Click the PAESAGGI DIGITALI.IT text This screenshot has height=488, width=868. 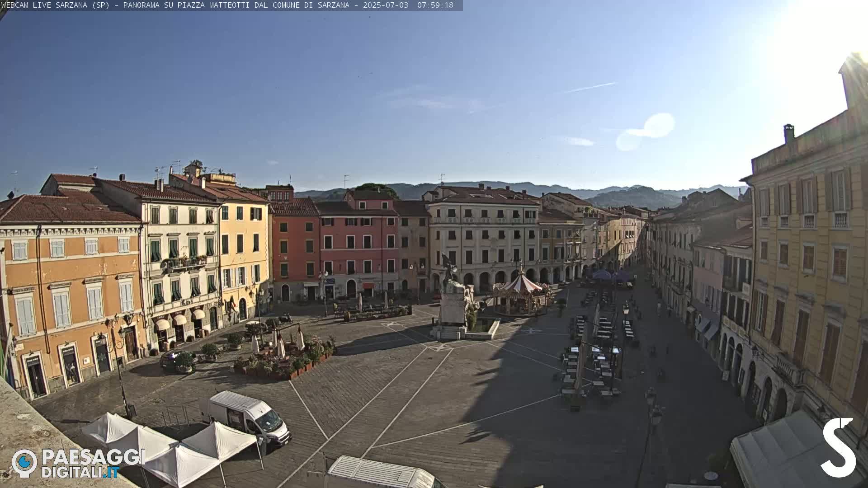93,464
